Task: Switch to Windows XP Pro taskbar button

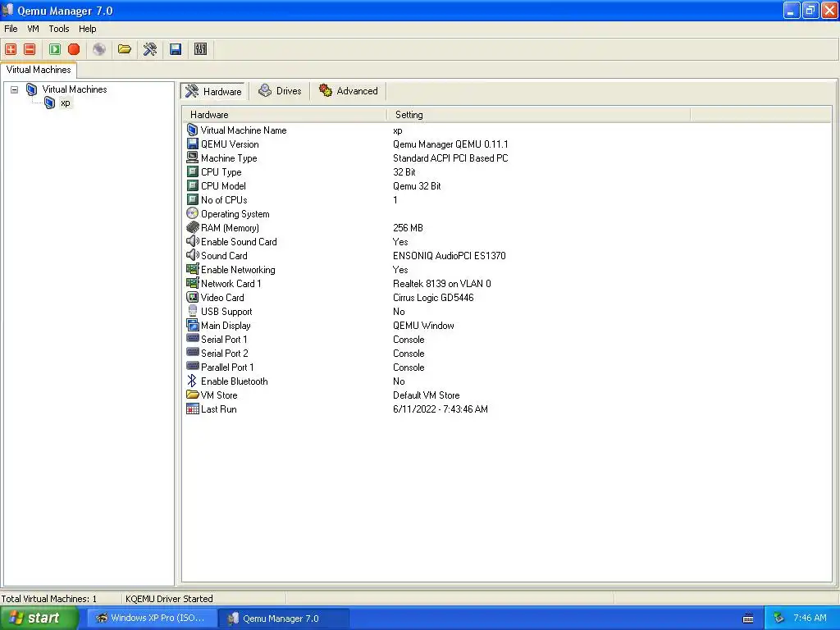Action: pyautogui.click(x=152, y=618)
